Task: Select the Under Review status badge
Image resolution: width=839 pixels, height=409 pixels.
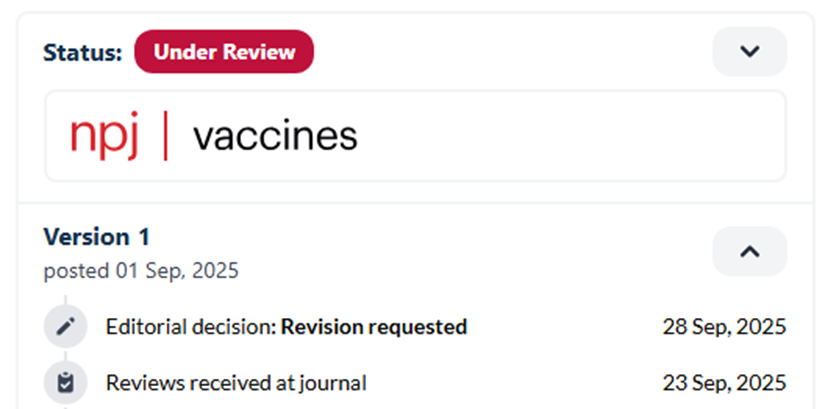Action: (x=224, y=52)
